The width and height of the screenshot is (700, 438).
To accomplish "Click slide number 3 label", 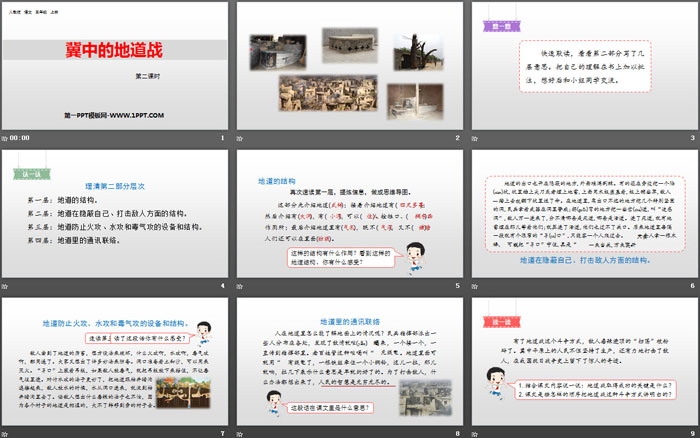I will pos(692,138).
